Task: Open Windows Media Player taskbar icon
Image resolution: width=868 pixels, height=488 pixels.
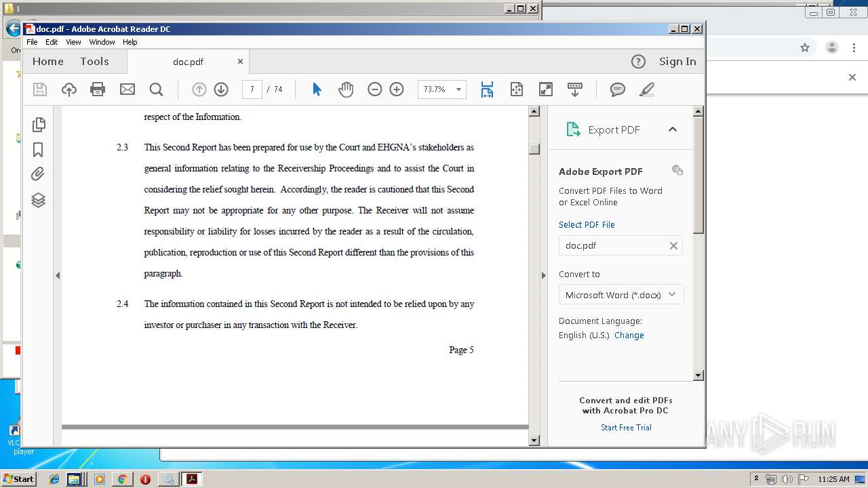Action: click(100, 479)
